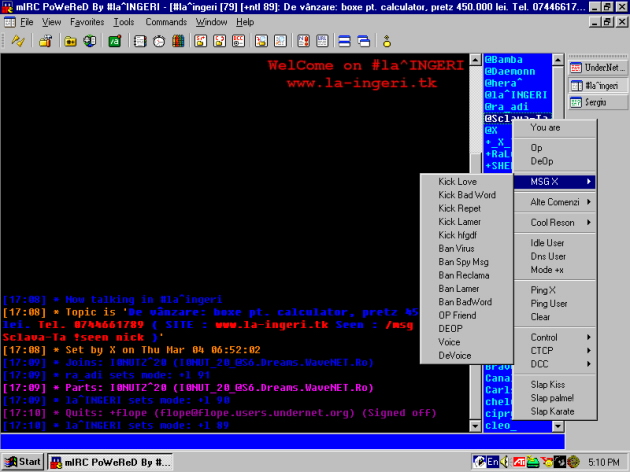Expand the Cool Reson submenu
This screenshot has height=472, width=630.
pyautogui.click(x=554, y=223)
